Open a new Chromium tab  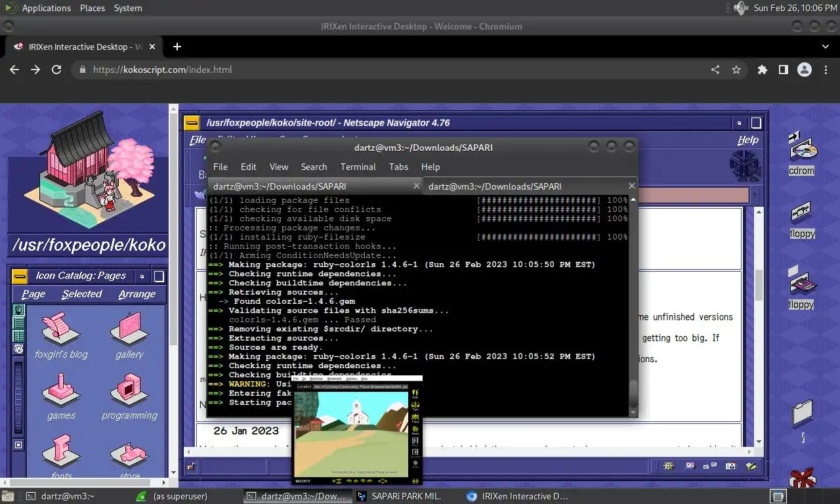pyautogui.click(x=177, y=47)
